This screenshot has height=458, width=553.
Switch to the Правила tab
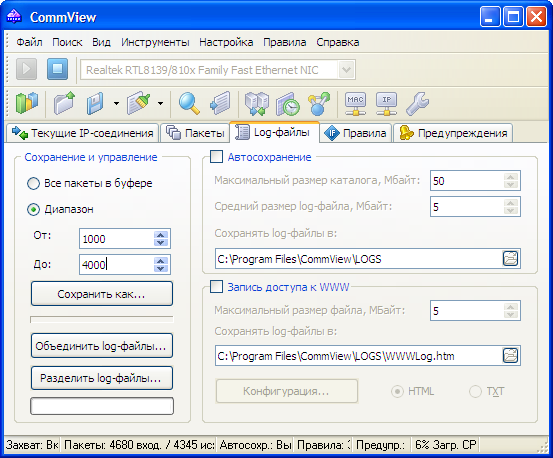click(356, 133)
